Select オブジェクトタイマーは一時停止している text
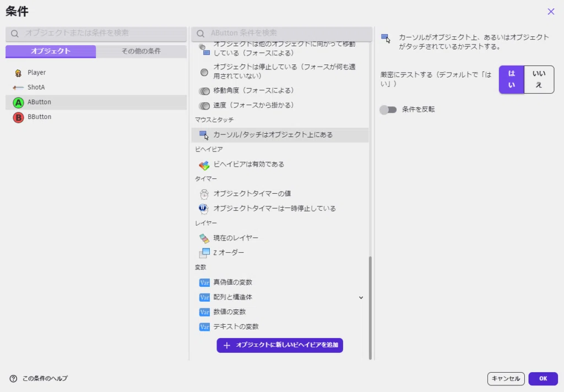This screenshot has width=564, height=392. click(274, 209)
